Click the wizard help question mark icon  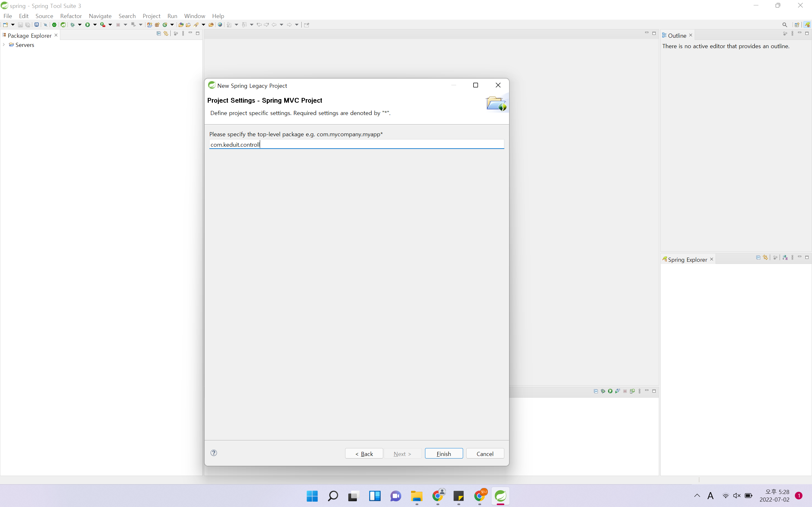(214, 453)
